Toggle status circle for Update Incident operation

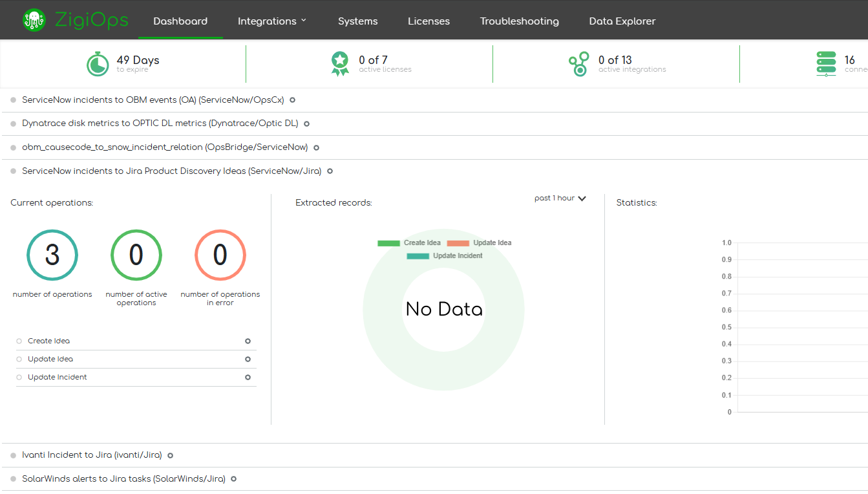19,378
